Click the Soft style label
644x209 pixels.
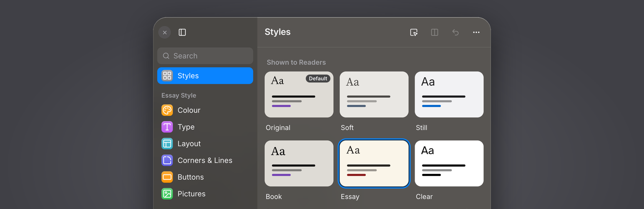(347, 127)
